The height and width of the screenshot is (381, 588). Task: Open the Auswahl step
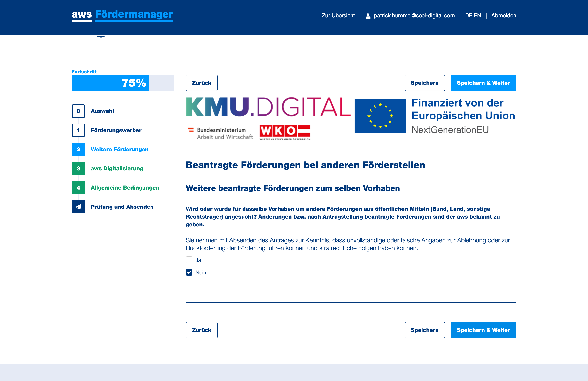(x=102, y=111)
